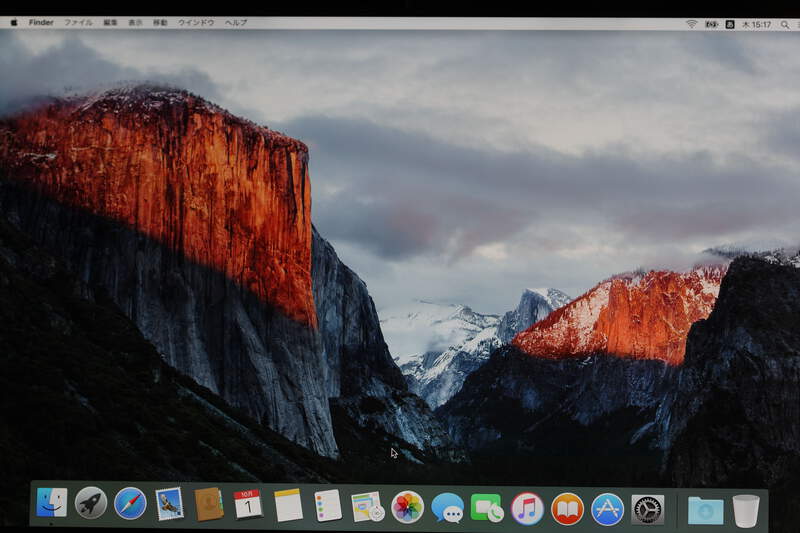The height and width of the screenshot is (533, 800).
Task: Open the Japanese input source menu icon
Action: coord(730,24)
